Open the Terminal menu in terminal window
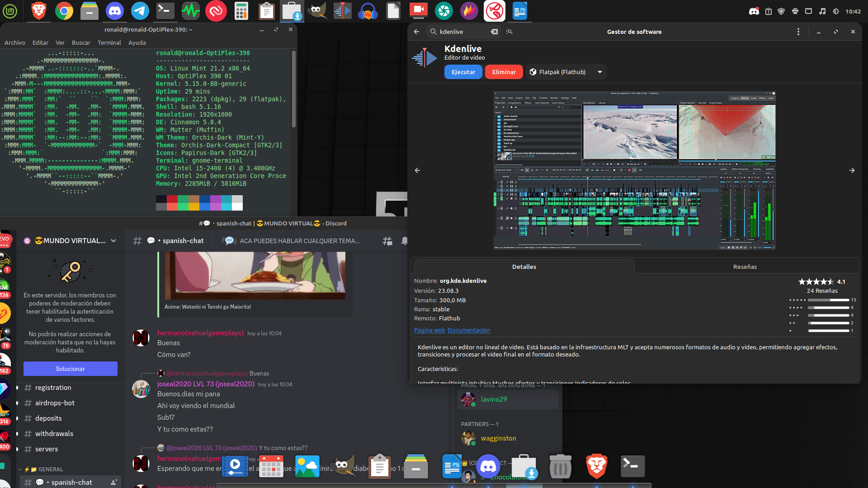Viewport: 868px width, 488px height. [109, 42]
